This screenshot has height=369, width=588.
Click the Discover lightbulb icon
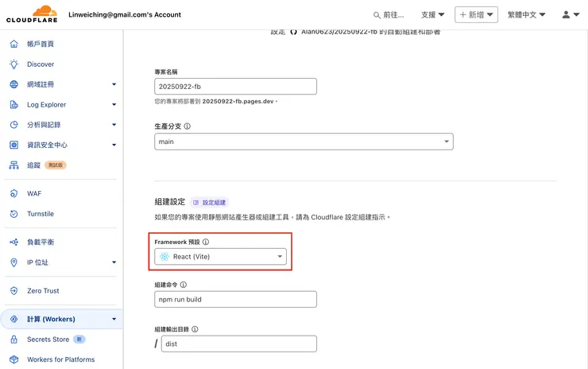coord(14,64)
